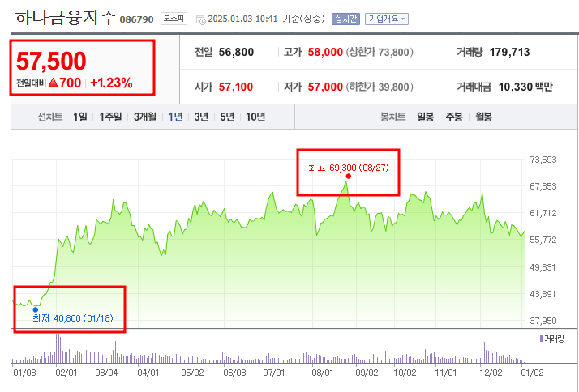Click the current price 57,500
579x392 pixels.
[51, 61]
